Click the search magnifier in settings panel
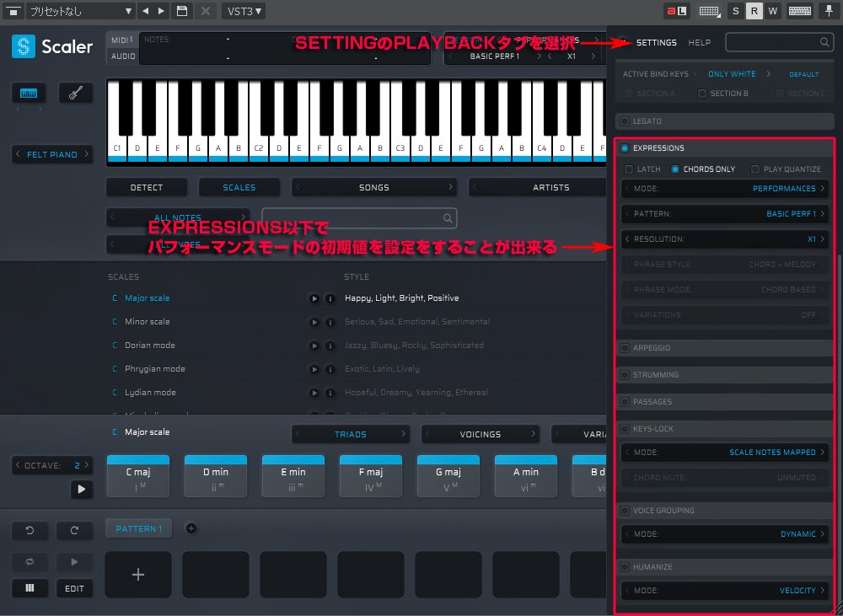This screenshot has height=616, width=843. point(824,42)
